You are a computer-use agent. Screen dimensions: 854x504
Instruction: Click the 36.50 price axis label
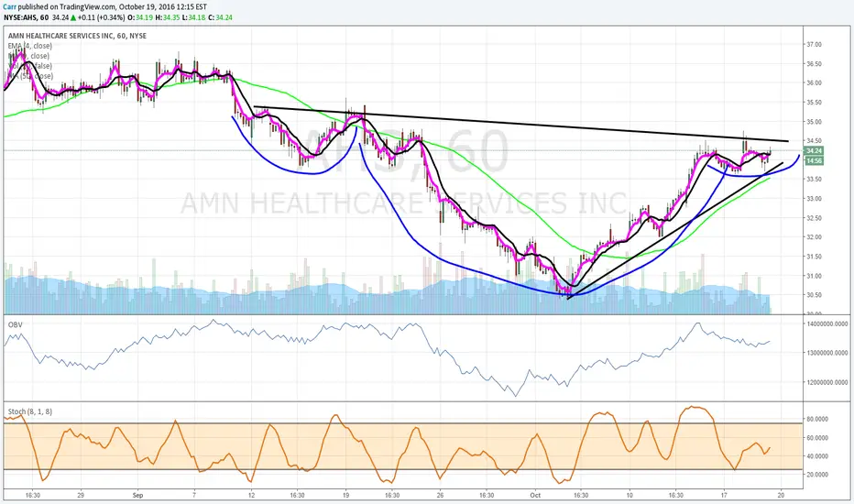click(814, 64)
